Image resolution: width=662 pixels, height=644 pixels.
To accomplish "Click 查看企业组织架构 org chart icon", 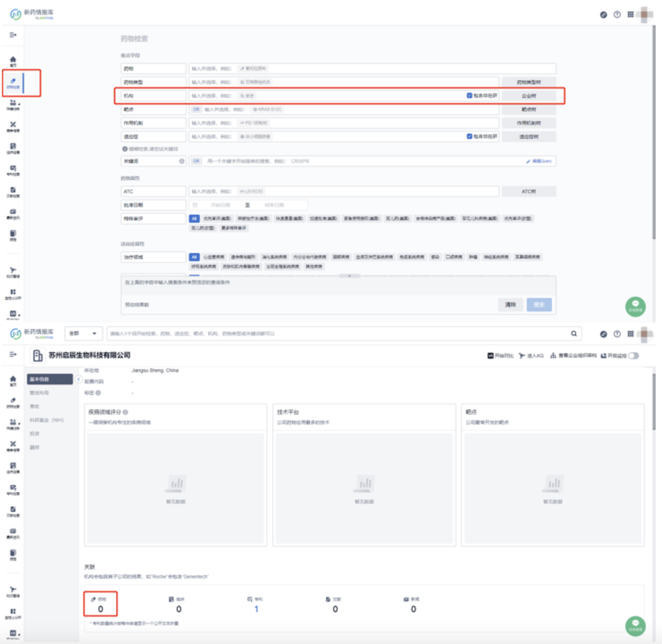I will click(x=553, y=356).
